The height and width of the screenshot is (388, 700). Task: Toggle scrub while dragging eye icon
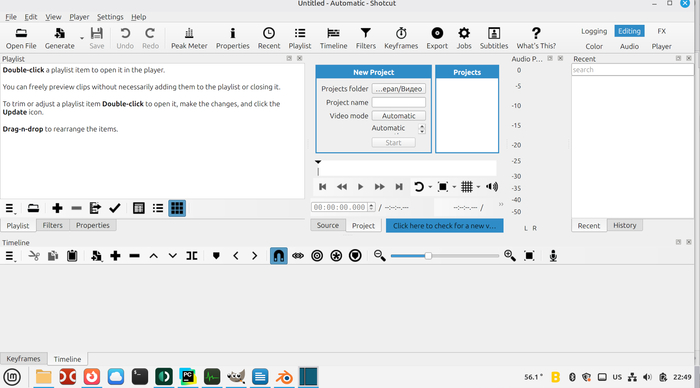tap(298, 256)
